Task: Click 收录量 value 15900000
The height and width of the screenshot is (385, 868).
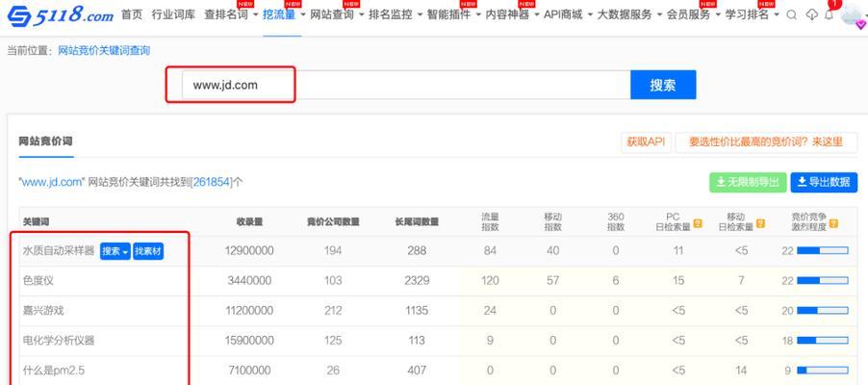Action: point(249,341)
